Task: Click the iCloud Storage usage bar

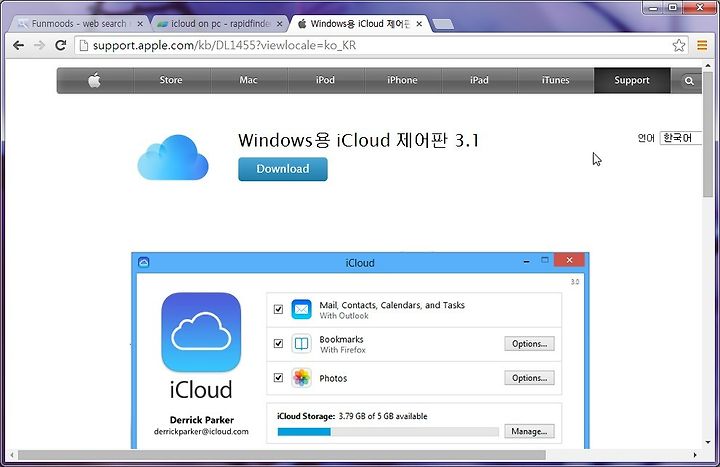Action: pyautogui.click(x=388, y=432)
